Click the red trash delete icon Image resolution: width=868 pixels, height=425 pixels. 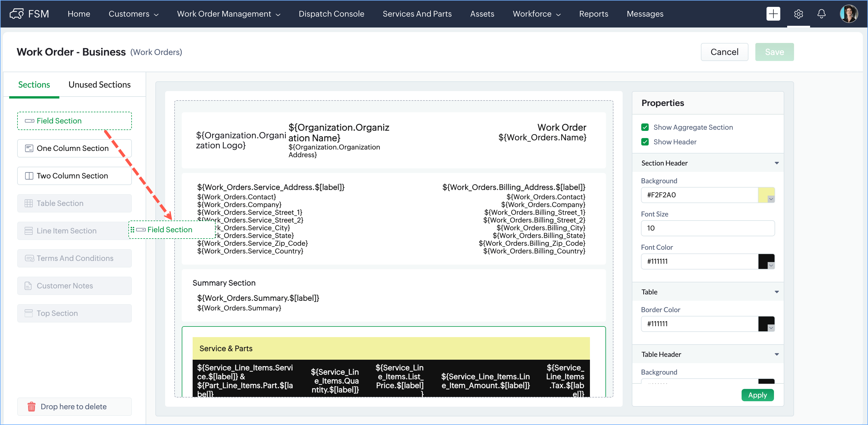31,406
